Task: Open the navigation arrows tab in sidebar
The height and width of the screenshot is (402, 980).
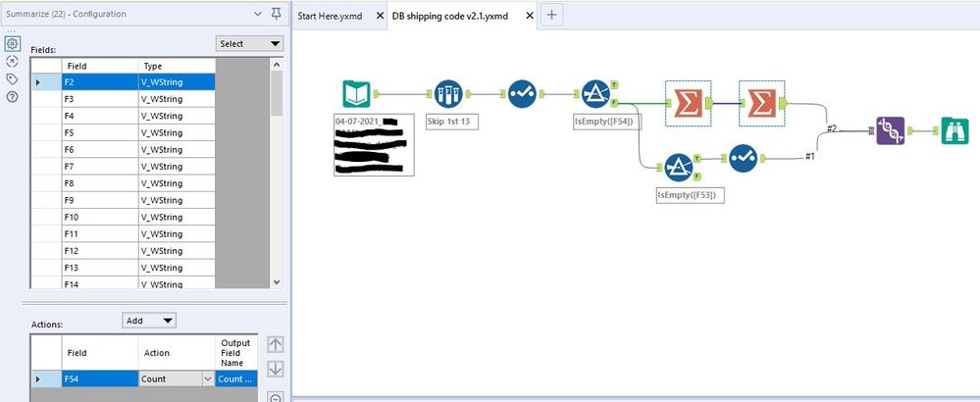Action: [x=12, y=61]
